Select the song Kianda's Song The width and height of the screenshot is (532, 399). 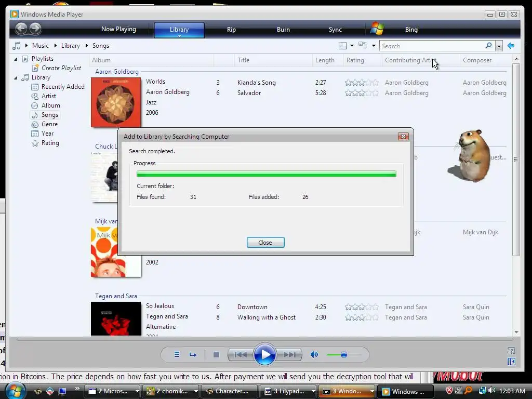pyautogui.click(x=257, y=83)
